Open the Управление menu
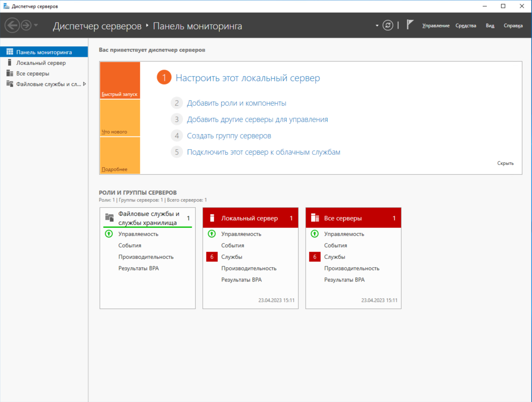 [436, 26]
